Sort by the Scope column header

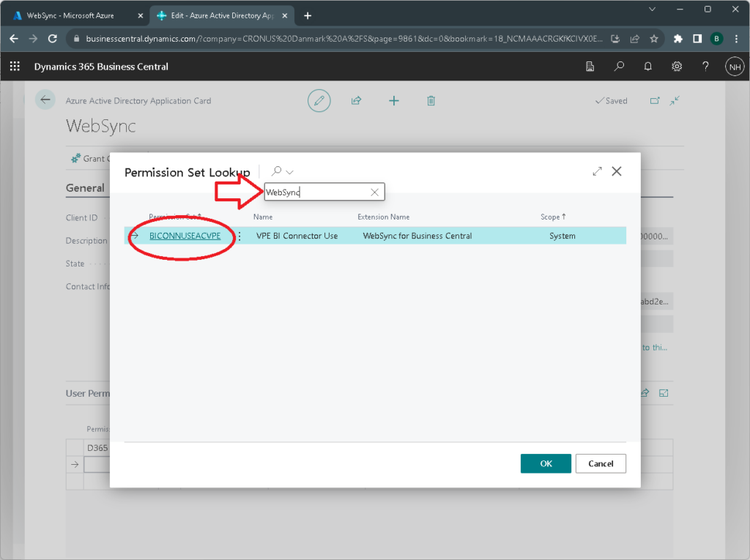pyautogui.click(x=553, y=217)
